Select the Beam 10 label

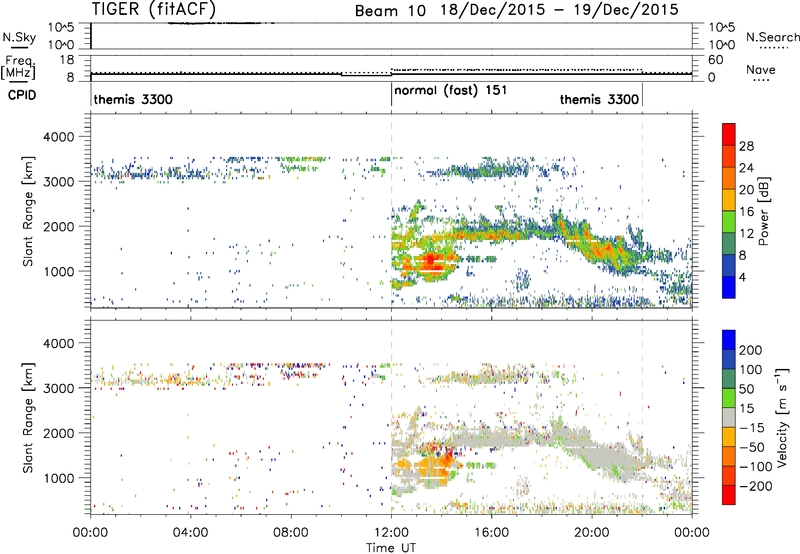click(x=390, y=11)
